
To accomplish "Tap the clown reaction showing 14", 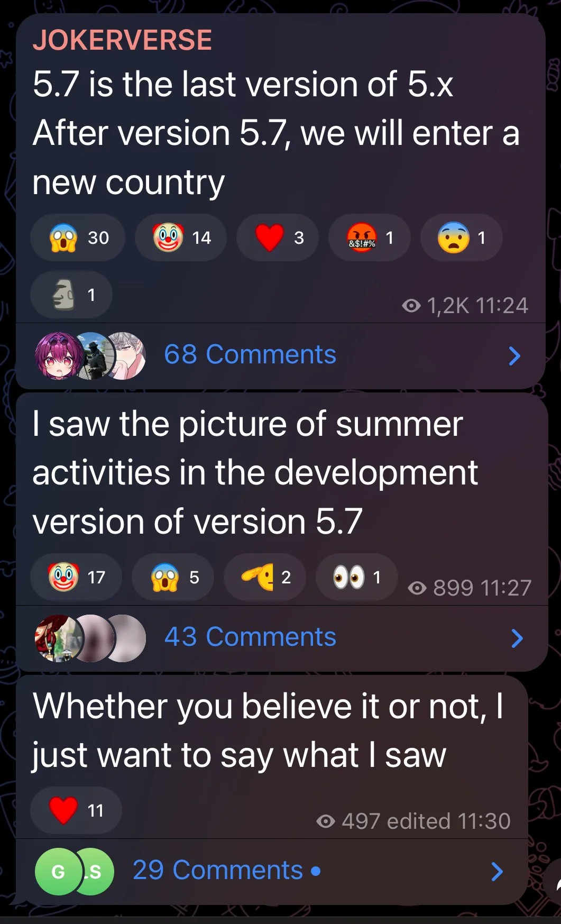I will point(181,238).
